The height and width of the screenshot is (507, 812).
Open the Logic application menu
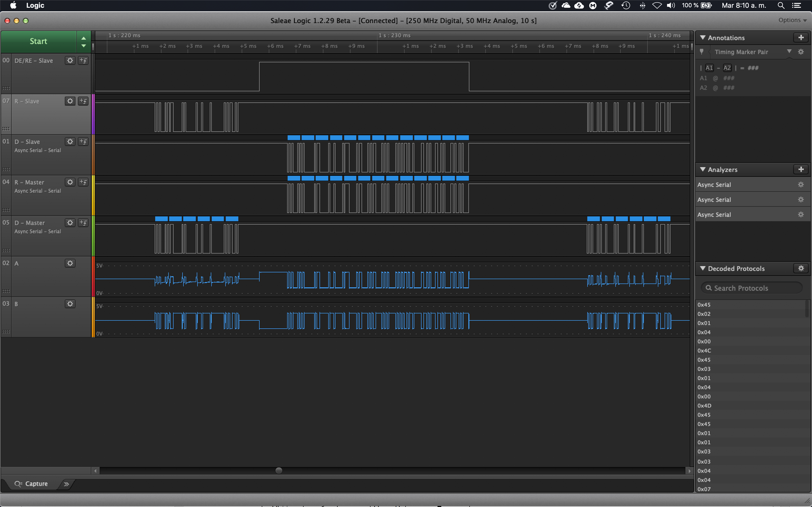(x=35, y=5)
